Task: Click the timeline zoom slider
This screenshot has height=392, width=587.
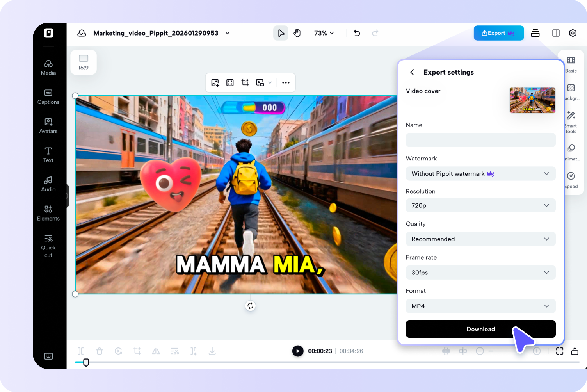Action: coord(508,351)
